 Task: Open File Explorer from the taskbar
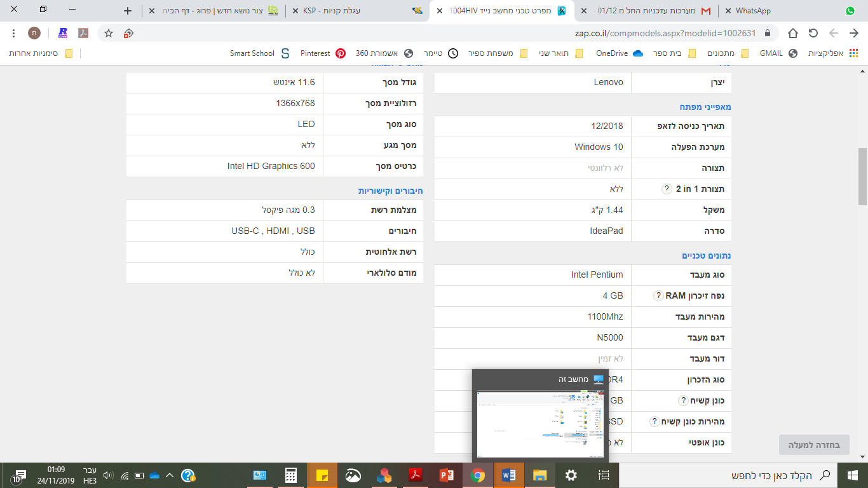point(540,475)
